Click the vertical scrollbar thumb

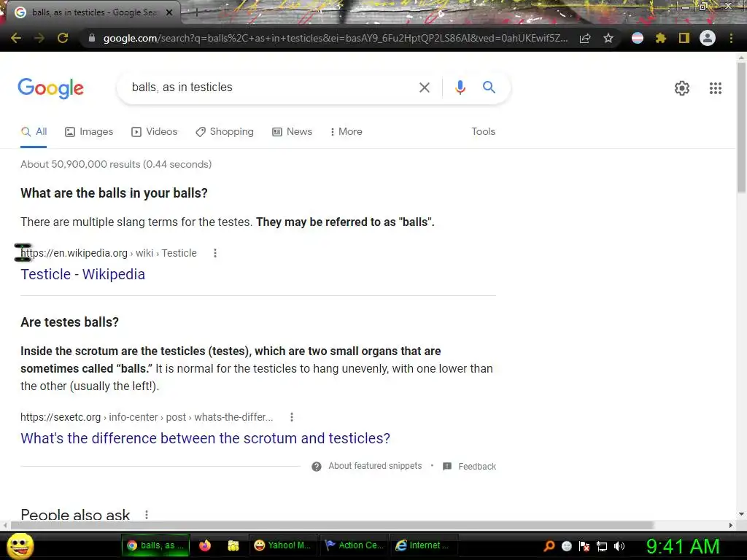coord(741,127)
